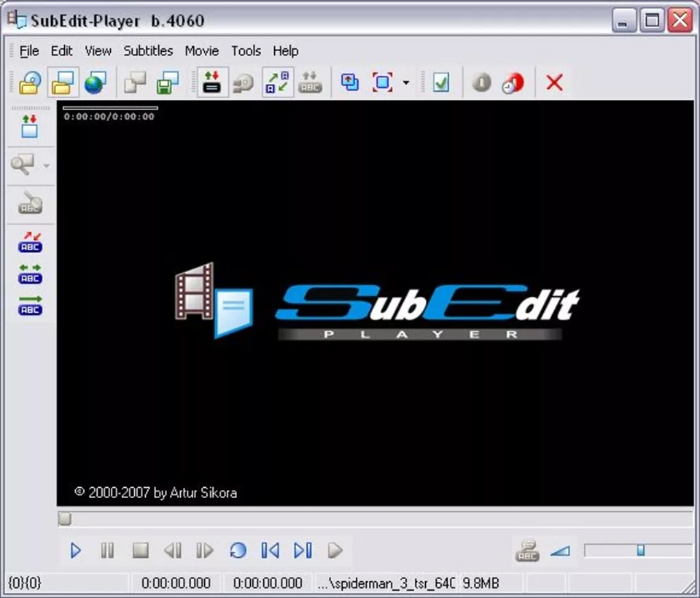
Task: Click the {0}{0} status bar entry
Action: point(25,583)
